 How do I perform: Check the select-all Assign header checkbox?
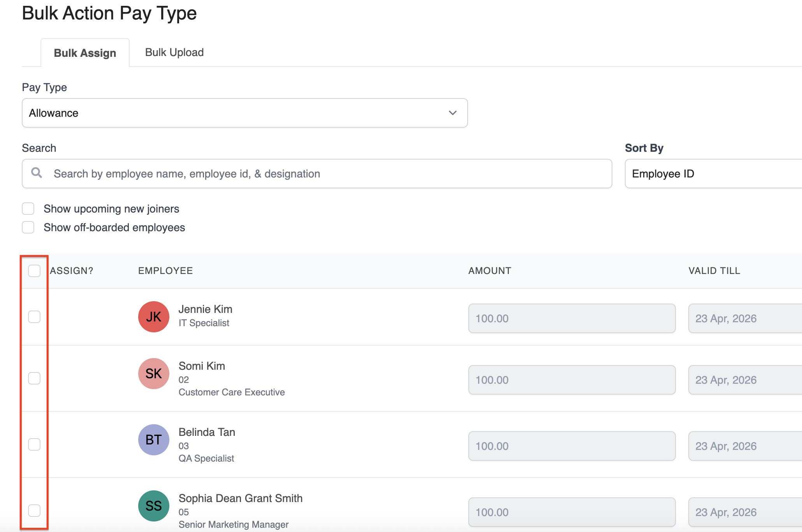(x=34, y=271)
